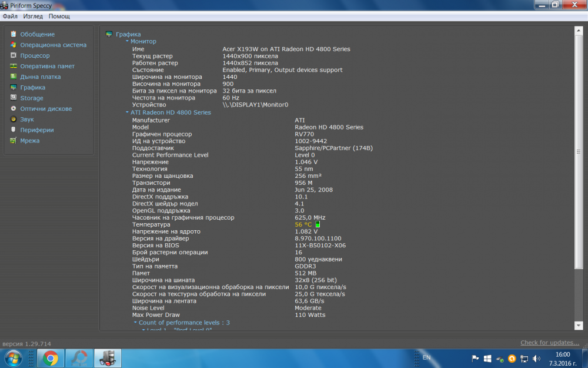This screenshot has width=588, height=368.
Task: Click the orange circular tray icon
Action: [512, 359]
